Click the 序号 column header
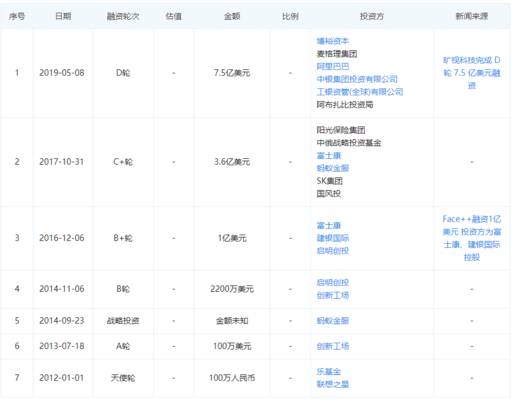 17,16
